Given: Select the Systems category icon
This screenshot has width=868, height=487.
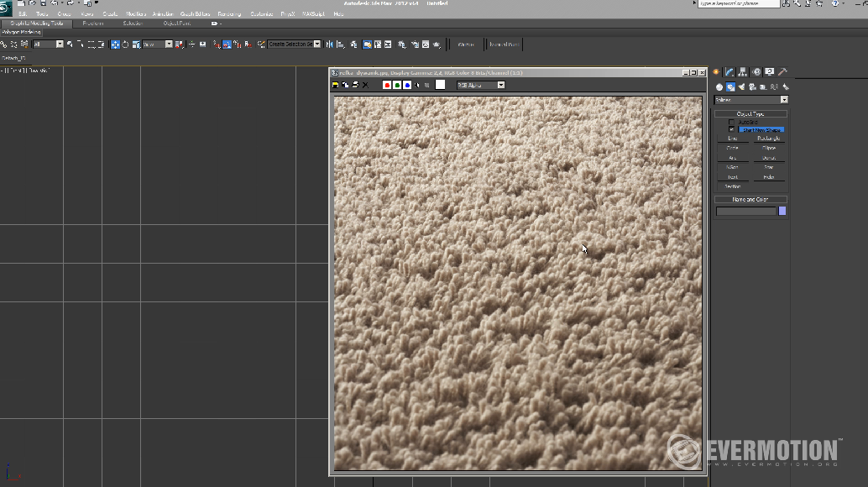Looking at the screenshot, I should (x=786, y=86).
